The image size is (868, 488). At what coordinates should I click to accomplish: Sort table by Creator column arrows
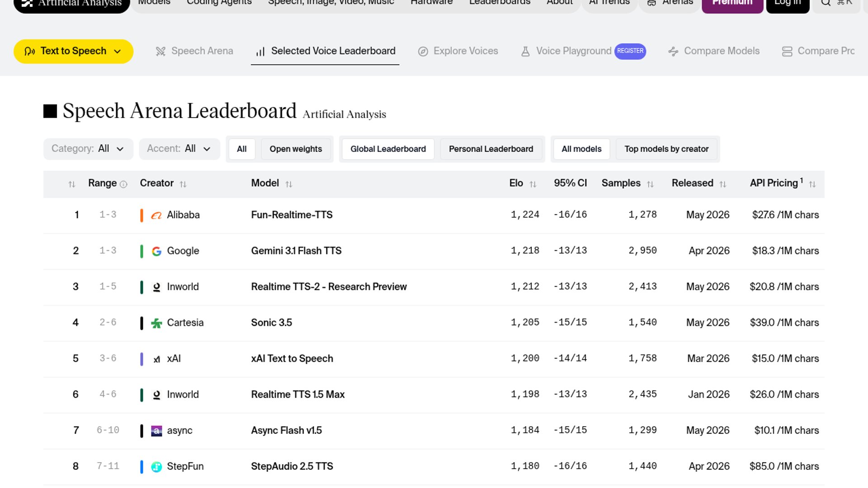tap(183, 184)
